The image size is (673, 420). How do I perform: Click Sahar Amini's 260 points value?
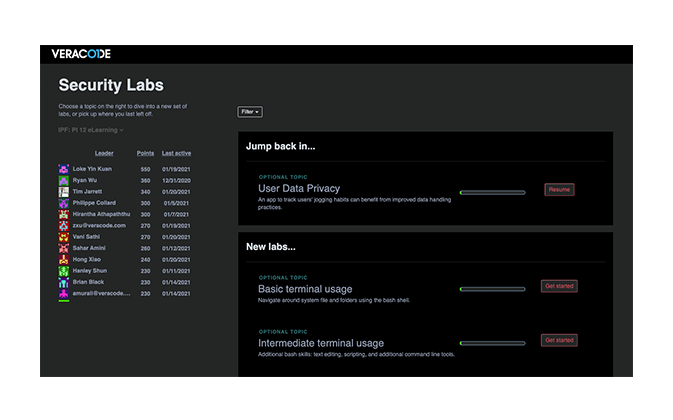(x=146, y=248)
